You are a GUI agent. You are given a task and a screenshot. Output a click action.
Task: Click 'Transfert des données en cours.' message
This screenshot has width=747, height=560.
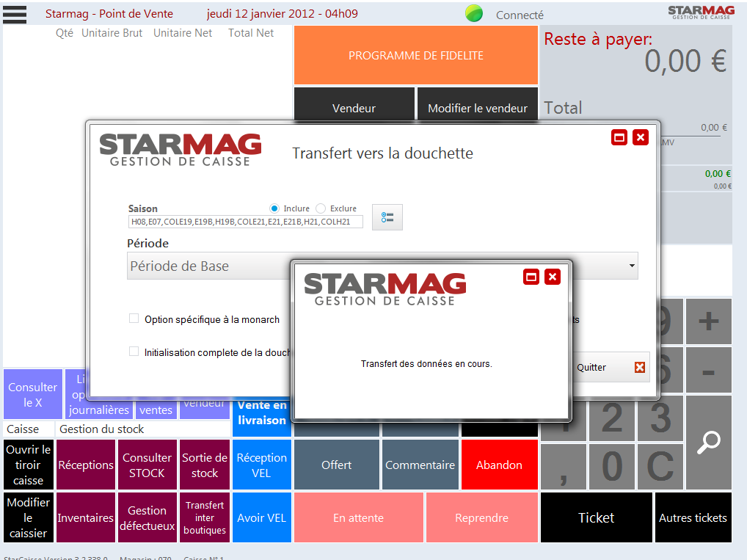click(426, 363)
